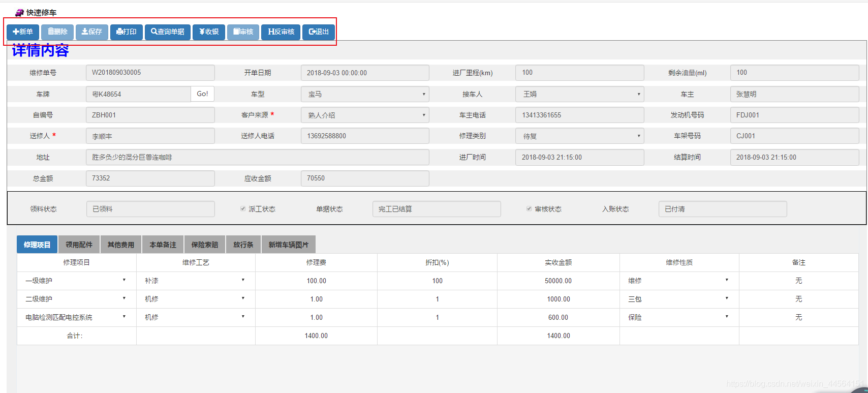Click the 送修人 field 李顺丰

150,136
